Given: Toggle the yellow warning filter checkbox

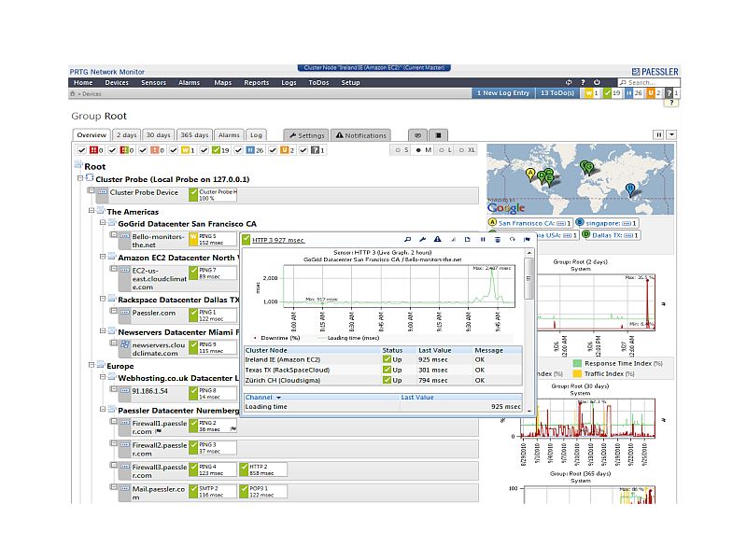Looking at the screenshot, I should [174, 150].
